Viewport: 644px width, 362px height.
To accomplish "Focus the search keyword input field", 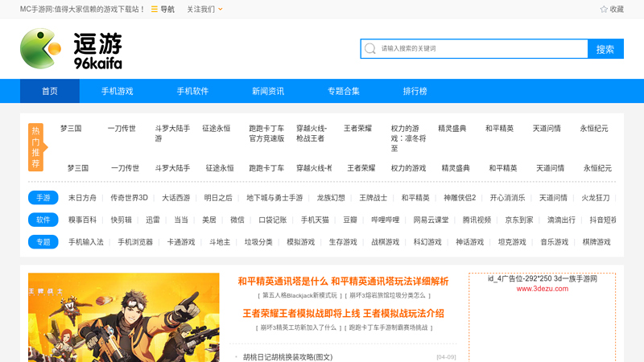I will 474,48.
